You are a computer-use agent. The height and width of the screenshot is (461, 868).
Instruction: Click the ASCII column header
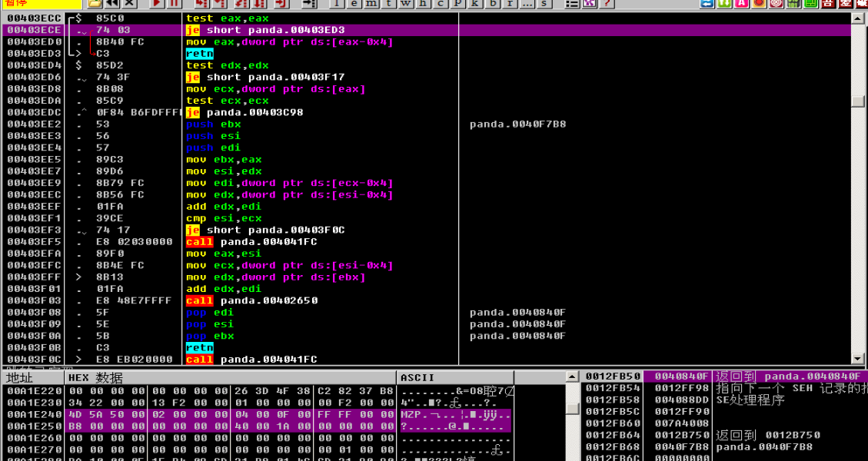point(455,378)
